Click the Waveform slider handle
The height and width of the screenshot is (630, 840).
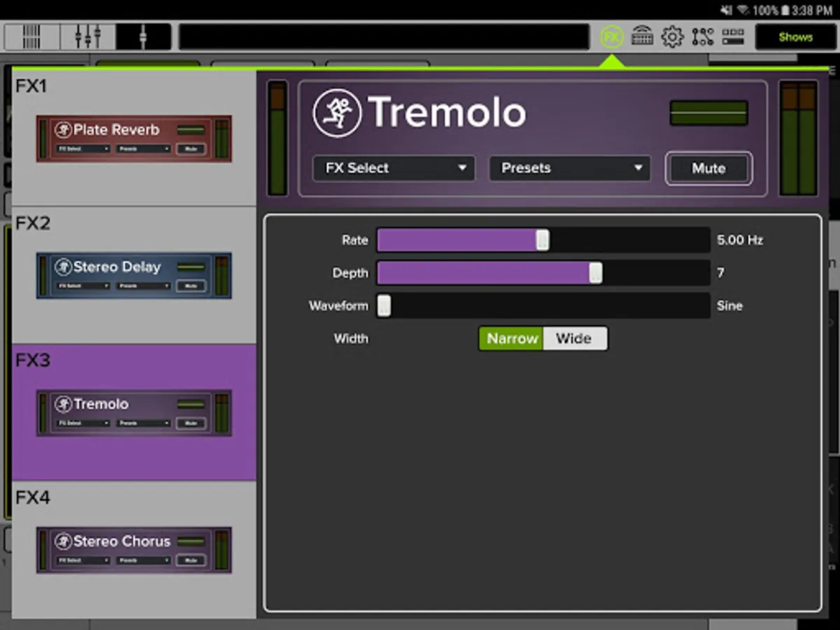(384, 306)
